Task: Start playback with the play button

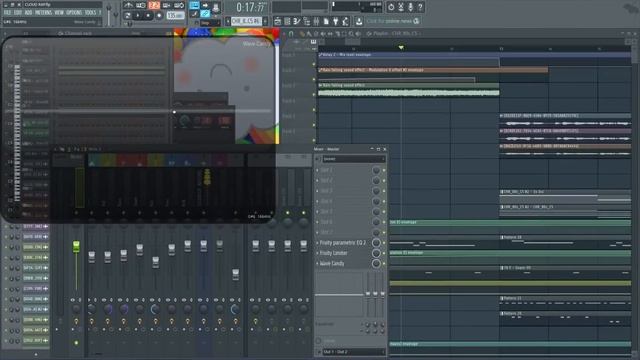Action: click(x=138, y=16)
